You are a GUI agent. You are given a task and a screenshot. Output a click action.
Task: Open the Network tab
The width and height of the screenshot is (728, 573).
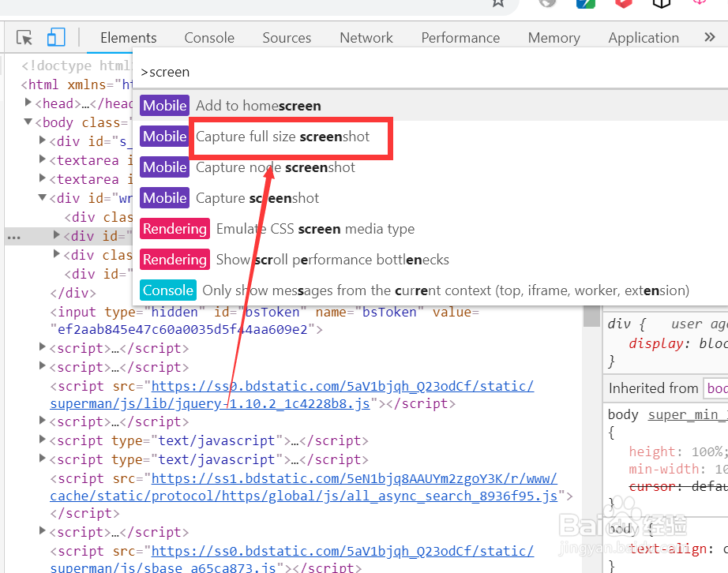366,38
